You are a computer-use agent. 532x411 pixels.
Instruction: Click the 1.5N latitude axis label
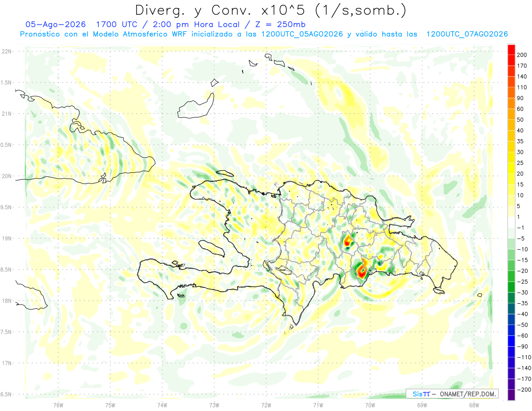pyautogui.click(x=6, y=82)
